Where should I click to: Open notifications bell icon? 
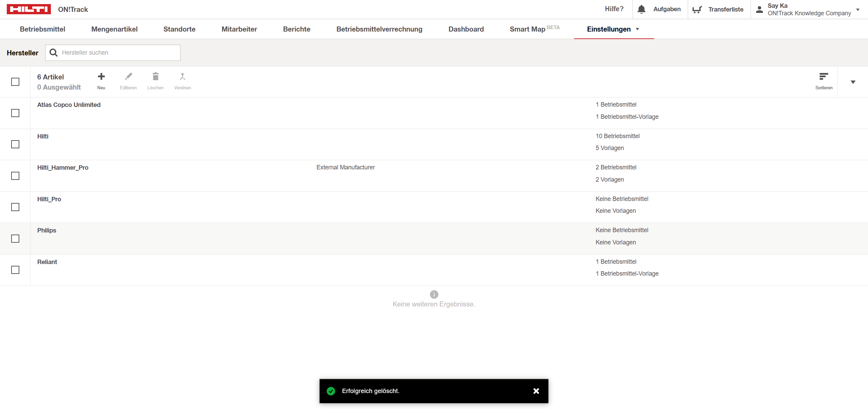(642, 9)
